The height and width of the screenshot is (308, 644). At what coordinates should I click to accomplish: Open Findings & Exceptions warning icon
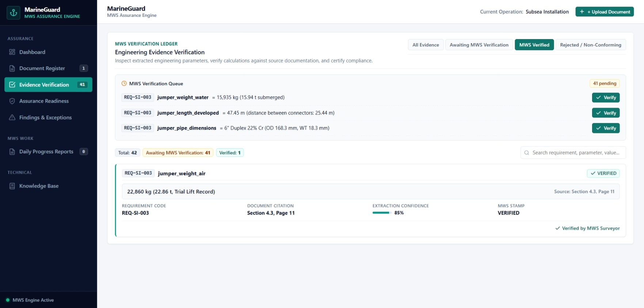(x=12, y=118)
